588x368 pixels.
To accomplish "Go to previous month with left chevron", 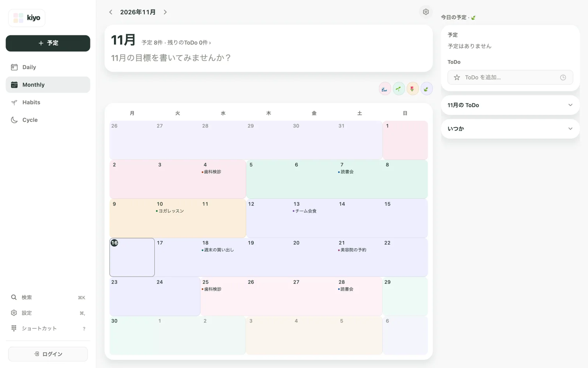I will click(x=111, y=12).
